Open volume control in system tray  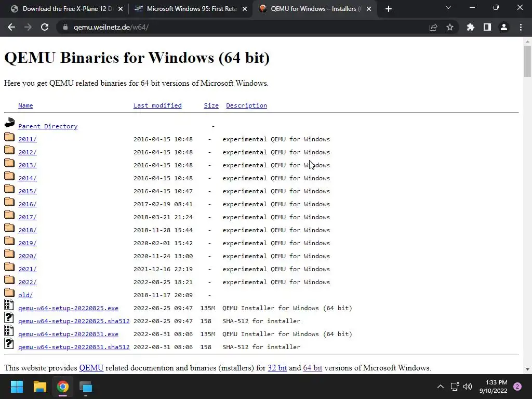pyautogui.click(x=468, y=387)
